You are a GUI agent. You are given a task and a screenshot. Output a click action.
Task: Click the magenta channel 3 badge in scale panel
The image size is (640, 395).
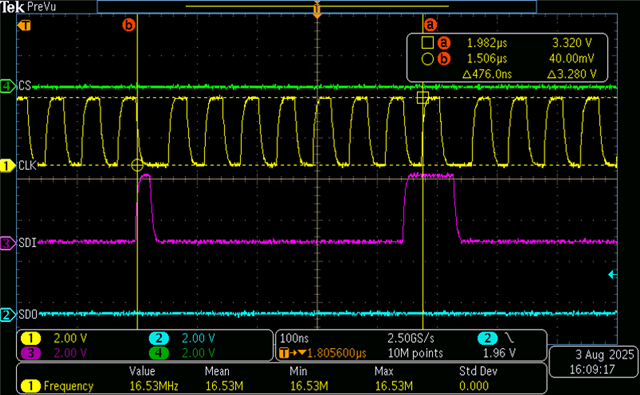coord(31,353)
